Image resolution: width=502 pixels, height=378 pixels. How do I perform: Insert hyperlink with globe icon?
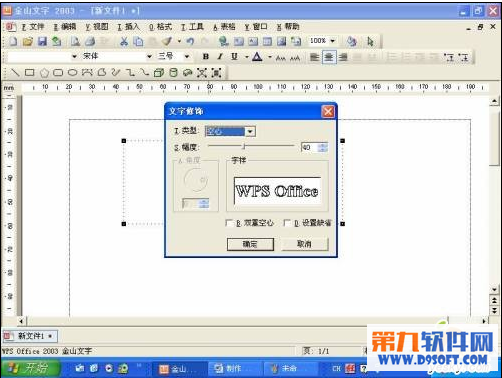(223, 41)
